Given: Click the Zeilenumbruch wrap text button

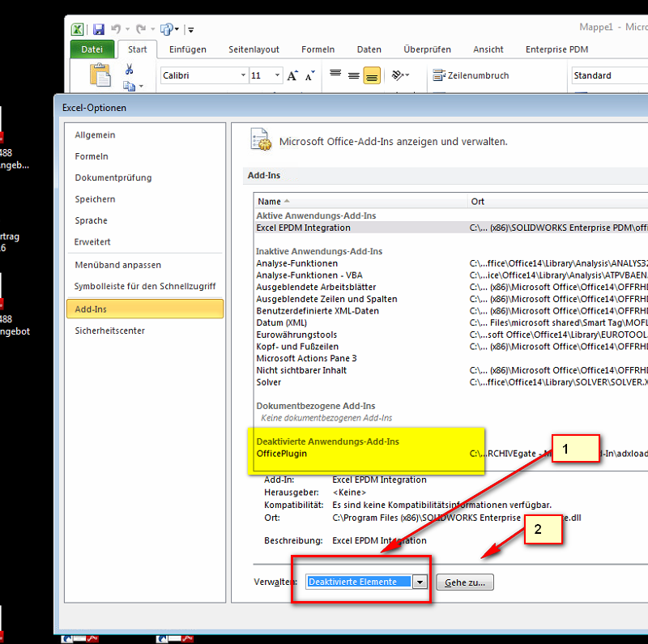Looking at the screenshot, I should pyautogui.click(x=471, y=75).
